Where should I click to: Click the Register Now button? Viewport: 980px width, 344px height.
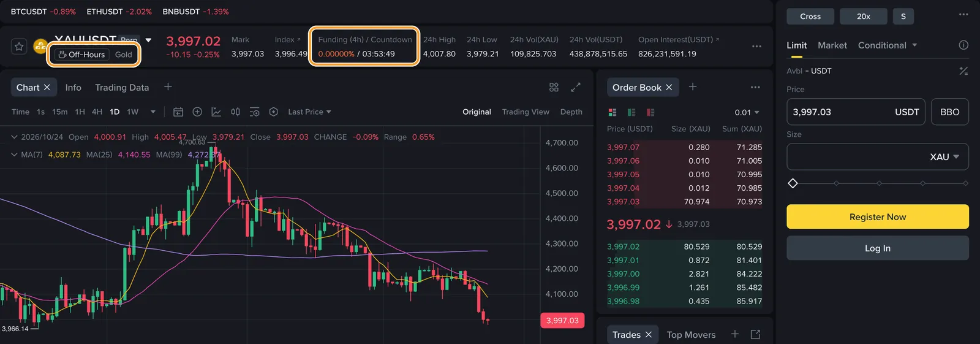[x=878, y=216]
